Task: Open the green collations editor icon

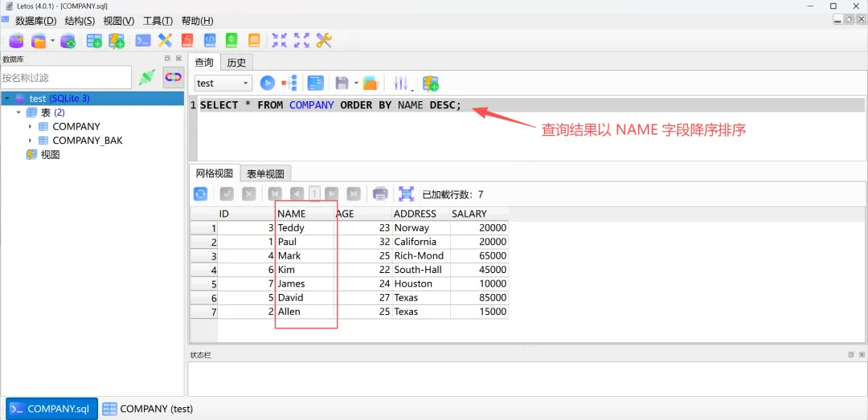Action: click(231, 40)
